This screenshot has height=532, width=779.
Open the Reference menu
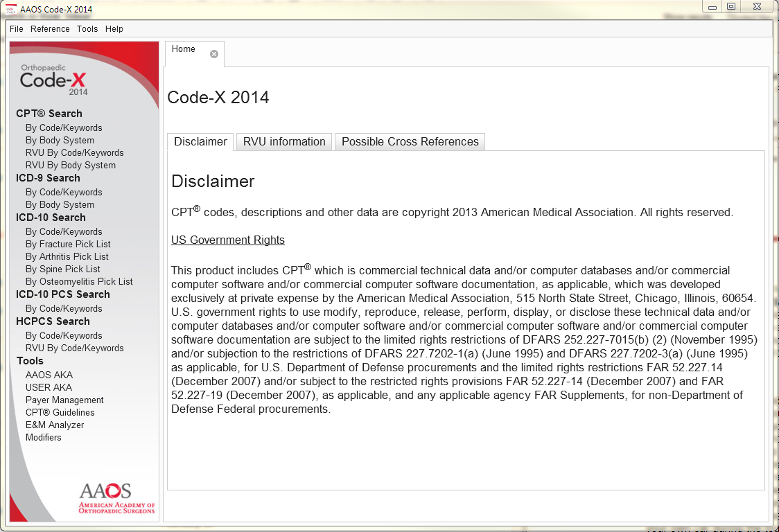(x=50, y=29)
